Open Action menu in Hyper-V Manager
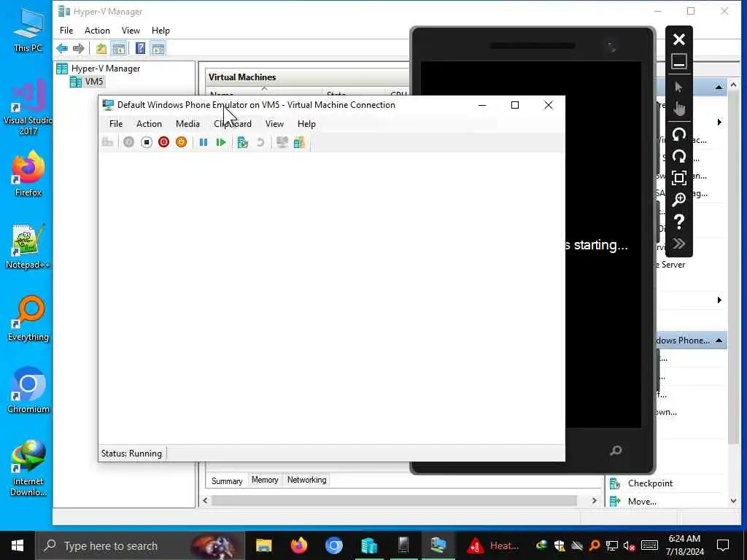The width and height of the screenshot is (747, 560). [97, 31]
